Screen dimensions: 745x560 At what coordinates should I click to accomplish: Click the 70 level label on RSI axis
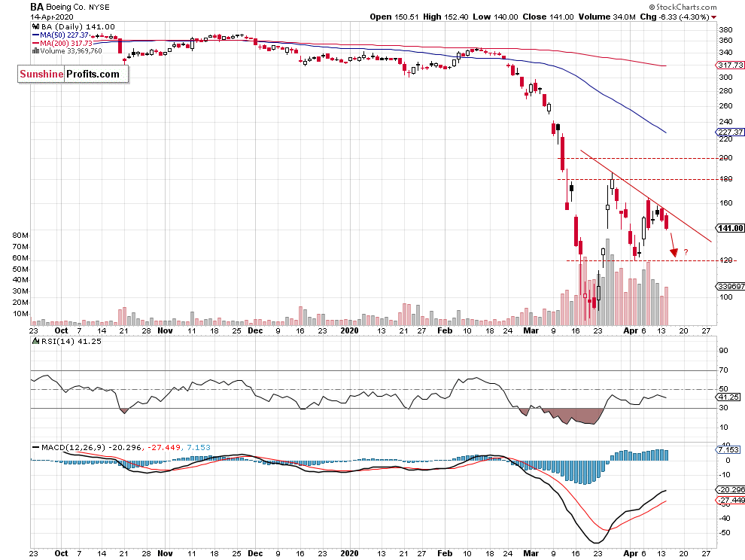point(723,370)
